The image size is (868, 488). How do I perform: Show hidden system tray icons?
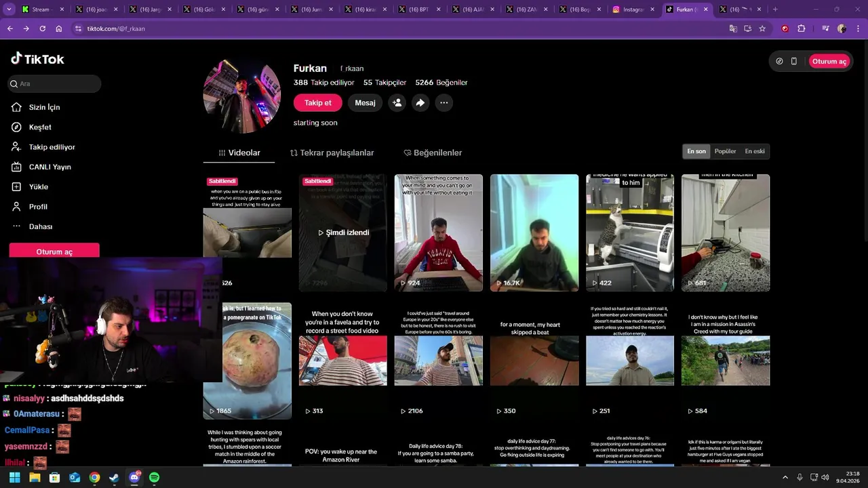click(x=785, y=477)
